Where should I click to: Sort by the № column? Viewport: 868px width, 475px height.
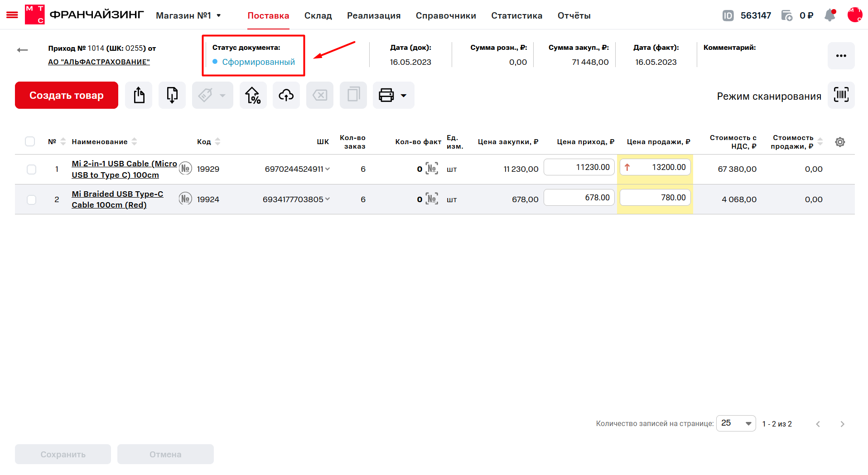tap(63, 141)
